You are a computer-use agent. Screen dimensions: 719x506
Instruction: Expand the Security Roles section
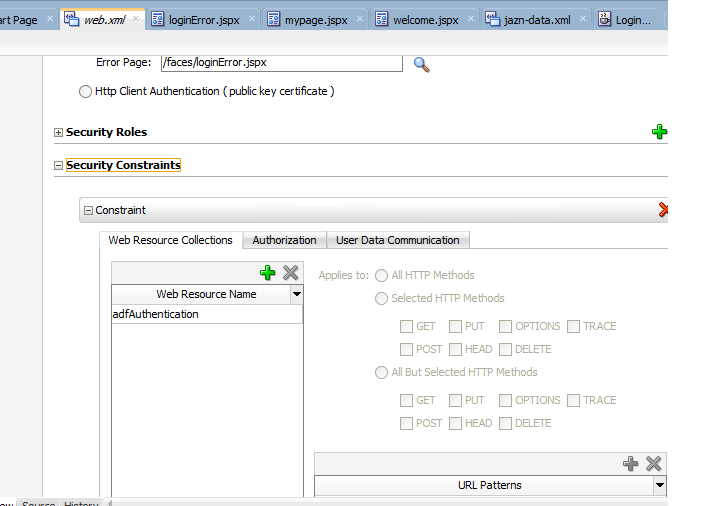point(58,133)
